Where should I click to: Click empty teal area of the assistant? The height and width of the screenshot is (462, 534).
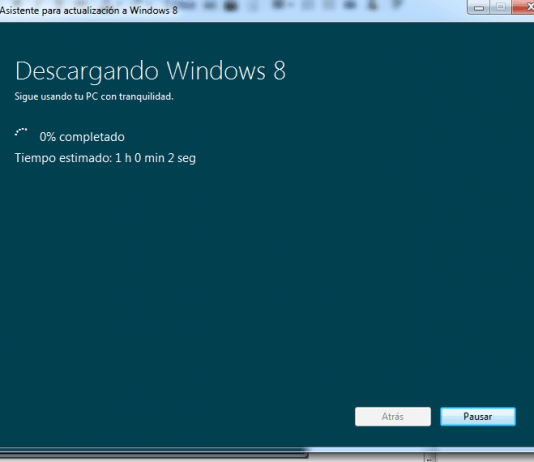point(267,272)
